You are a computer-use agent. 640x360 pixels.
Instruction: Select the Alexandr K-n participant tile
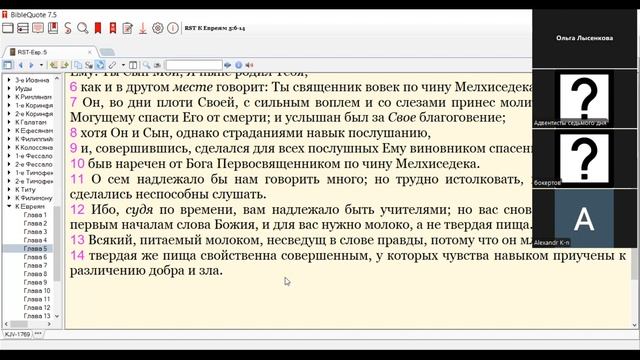pos(584,218)
